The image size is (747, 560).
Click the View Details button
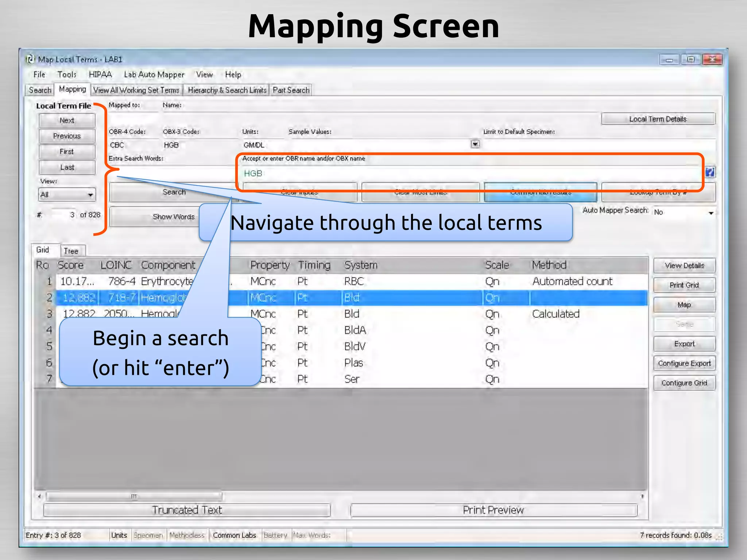pos(684,265)
